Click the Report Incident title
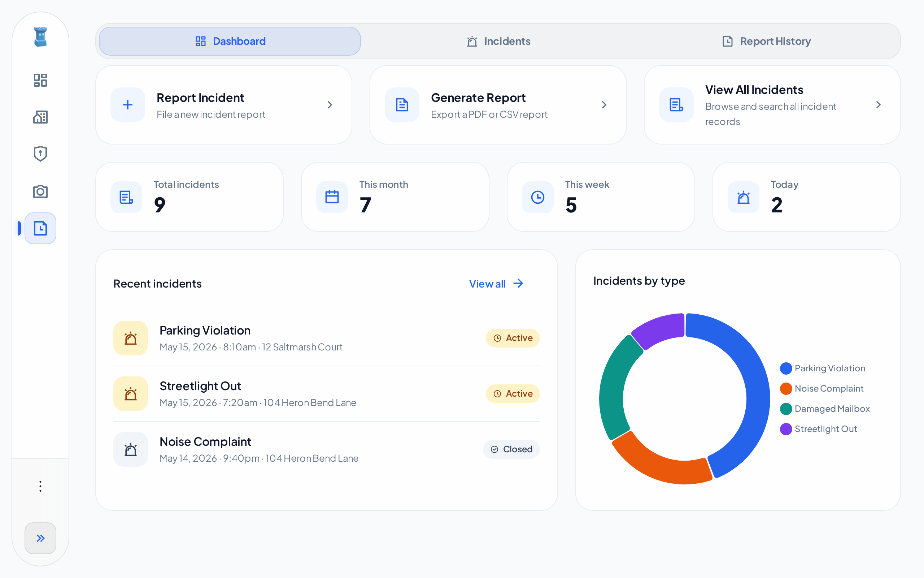The width and height of the screenshot is (924, 578). (200, 98)
